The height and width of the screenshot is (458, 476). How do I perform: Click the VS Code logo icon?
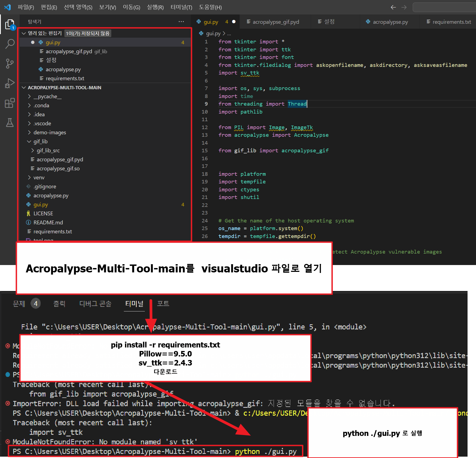pos(8,7)
